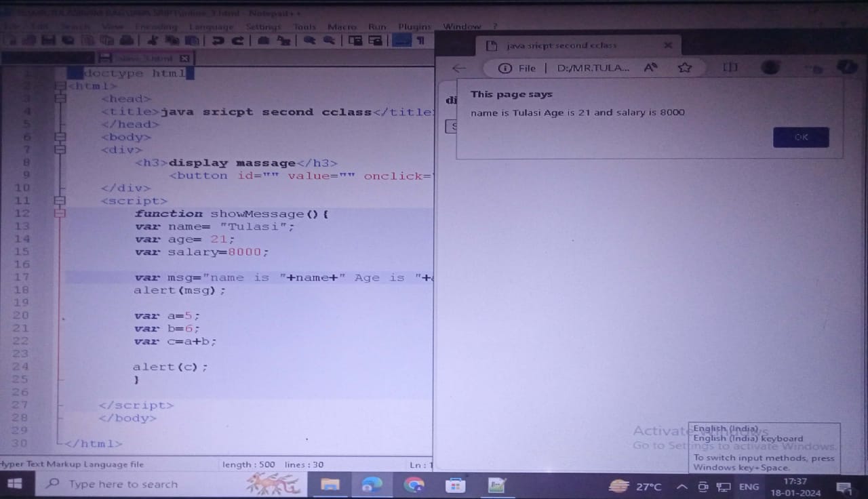Click the Save icon in Notepad++ toolbar
The image size is (868, 499).
click(47, 41)
